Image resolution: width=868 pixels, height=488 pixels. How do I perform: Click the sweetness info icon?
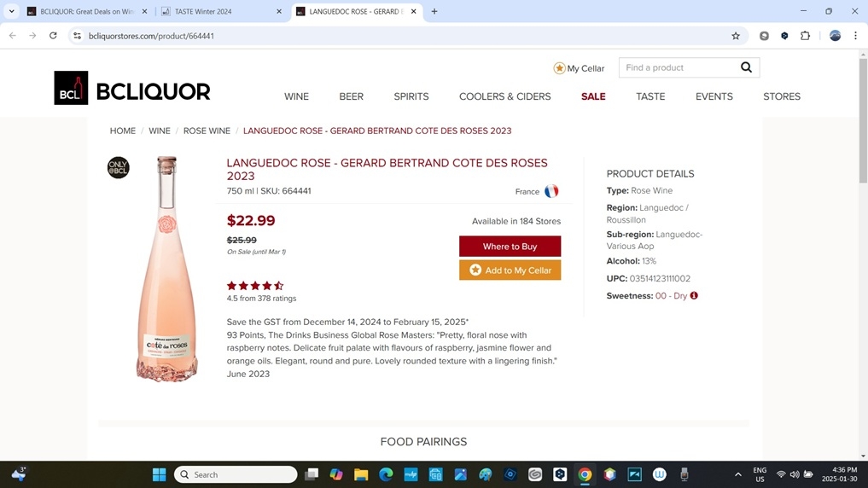point(694,295)
